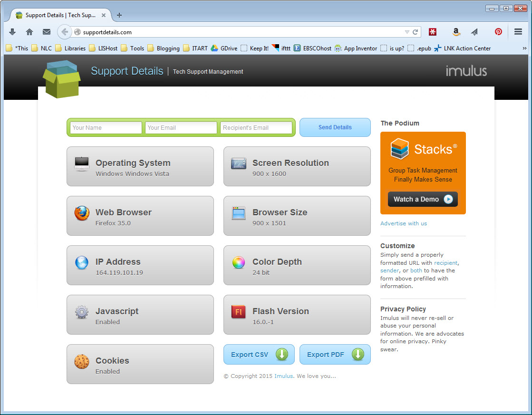Open the Advertise with us link
The width and height of the screenshot is (532, 415).
404,223
